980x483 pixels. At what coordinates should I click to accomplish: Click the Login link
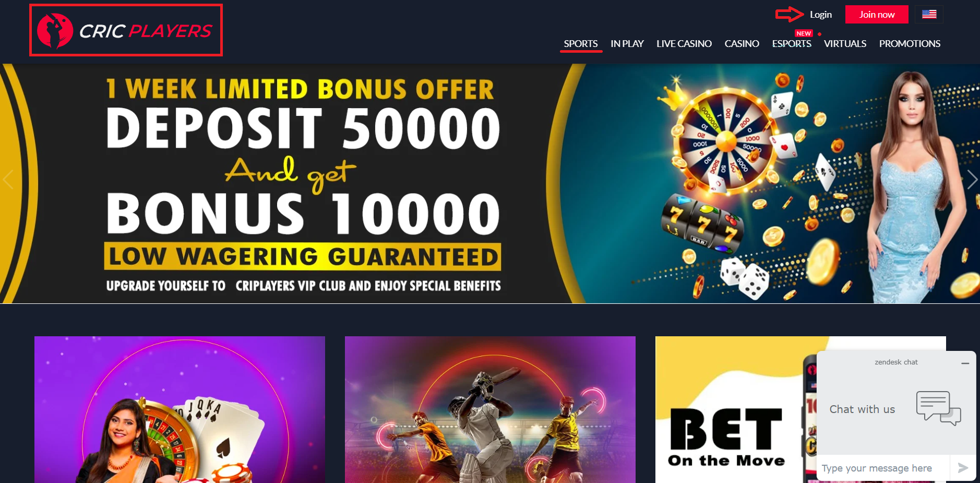pyautogui.click(x=821, y=15)
